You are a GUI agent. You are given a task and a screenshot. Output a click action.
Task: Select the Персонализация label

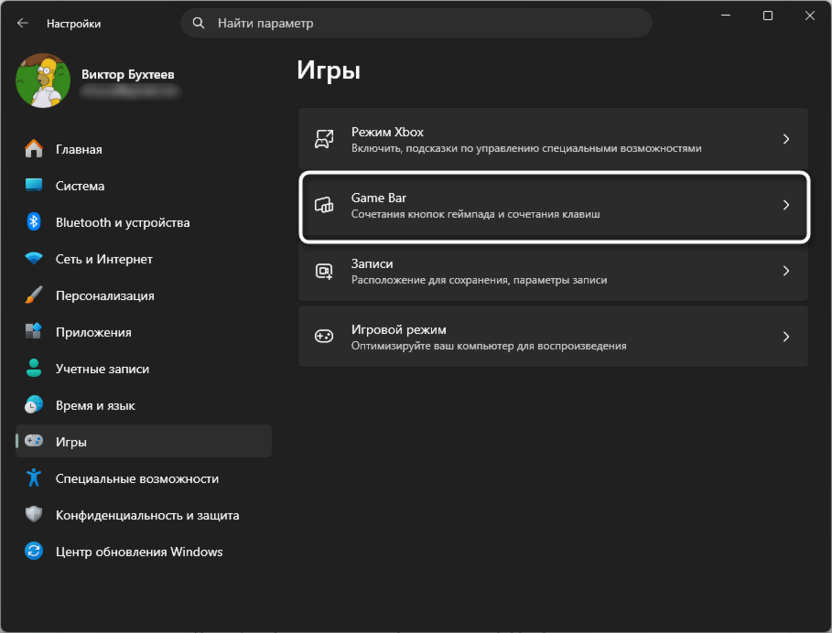point(105,296)
